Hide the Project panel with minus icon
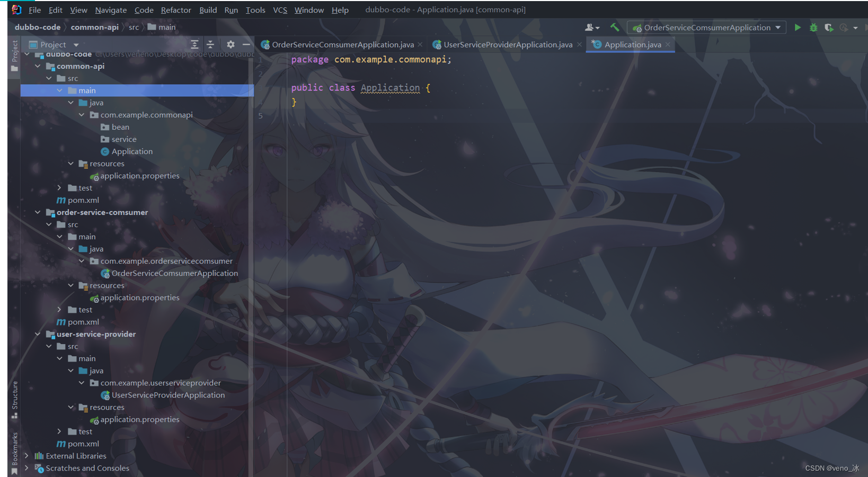The image size is (868, 477). click(x=246, y=44)
